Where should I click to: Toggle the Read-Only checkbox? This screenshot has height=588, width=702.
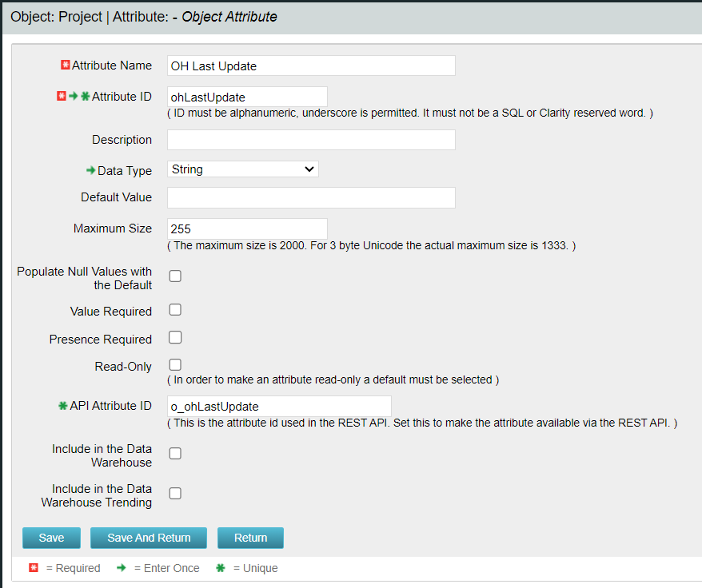tap(175, 365)
